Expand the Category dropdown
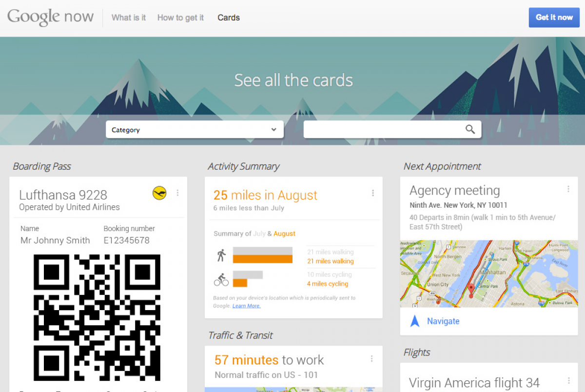Screen dimensions: 585x392 coord(195,130)
